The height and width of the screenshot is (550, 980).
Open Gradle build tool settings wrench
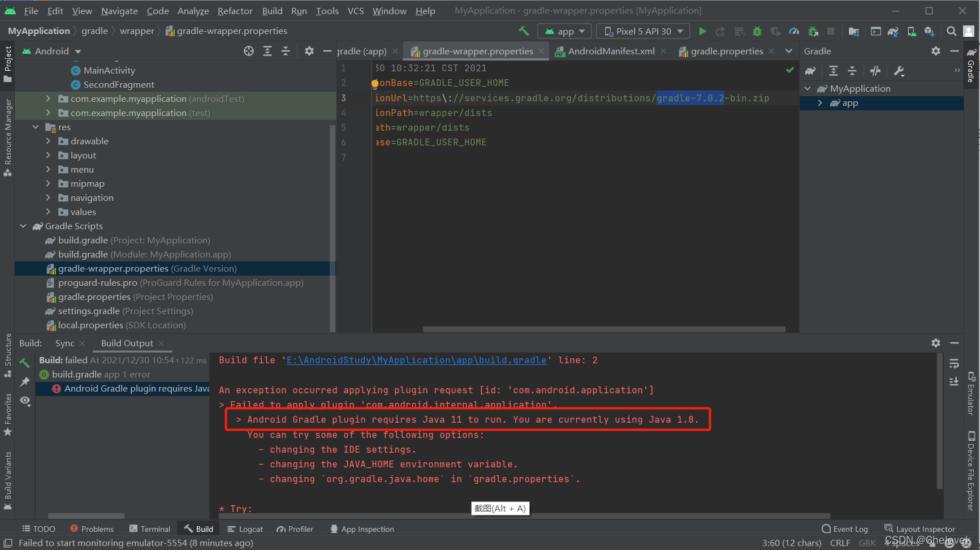click(899, 71)
